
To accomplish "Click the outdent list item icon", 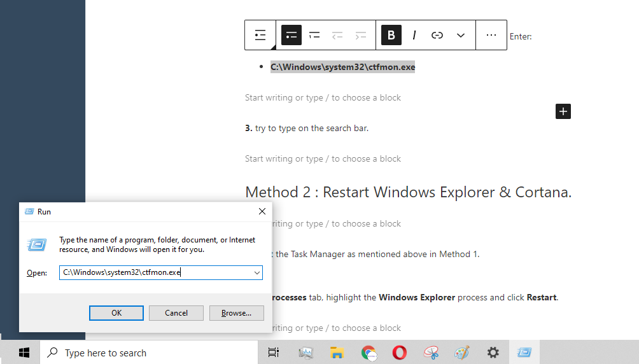I will coord(337,35).
